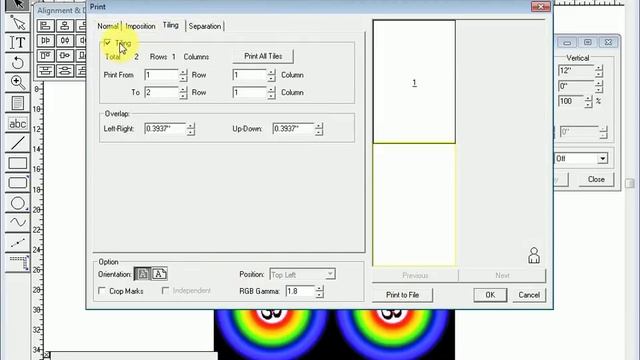Screen dimensions: 640x360
Task: Select the dotted line measure tool
Action: [x=18, y=243]
